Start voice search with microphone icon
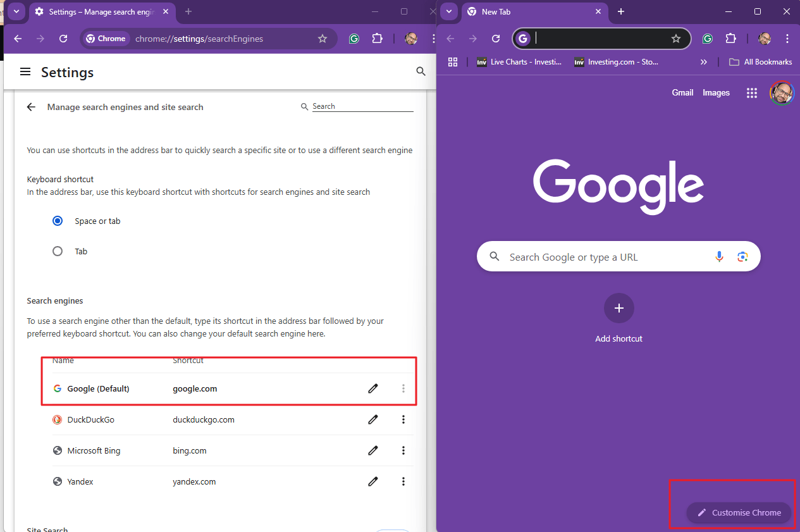 click(x=719, y=256)
